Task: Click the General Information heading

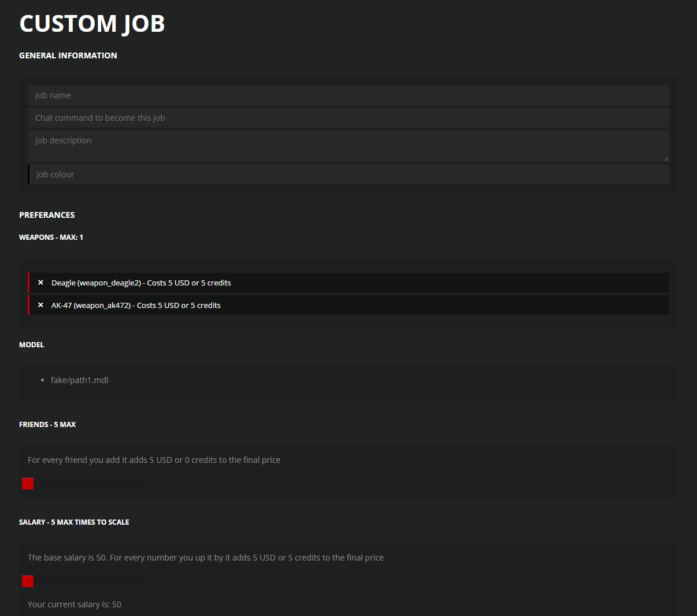Action: coord(68,55)
